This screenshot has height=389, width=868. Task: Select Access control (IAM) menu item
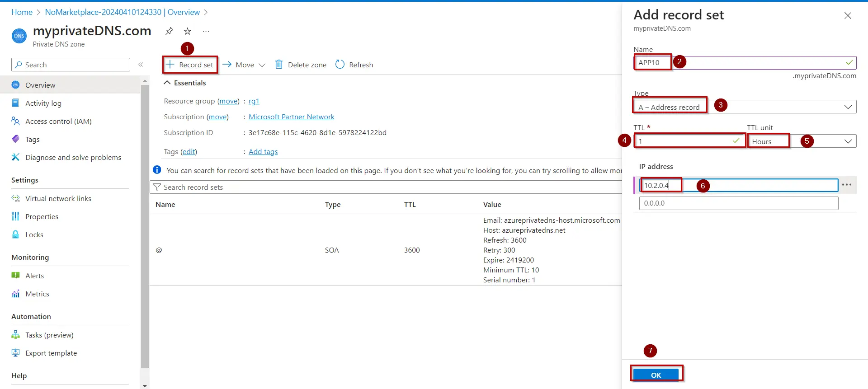point(58,121)
